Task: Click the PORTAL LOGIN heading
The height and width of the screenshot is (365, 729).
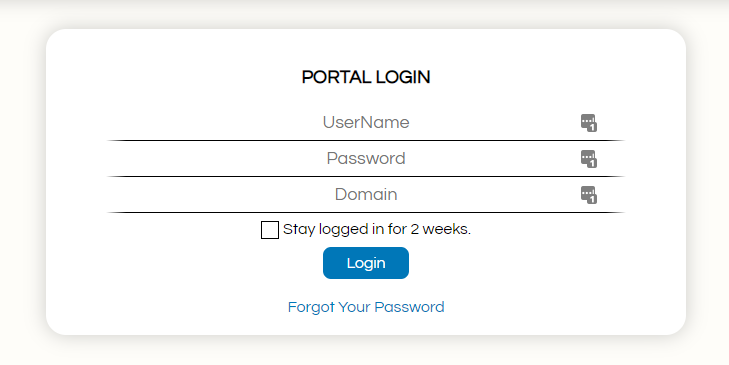Action: [x=366, y=77]
